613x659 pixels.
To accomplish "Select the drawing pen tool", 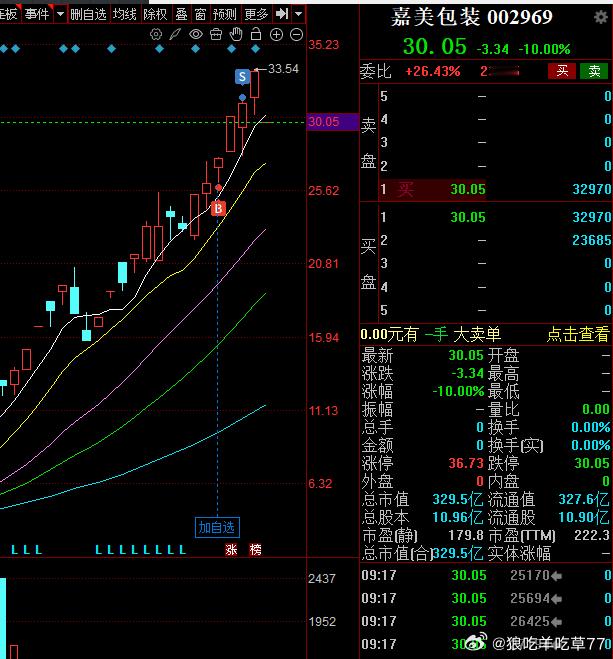I will coord(175,34).
